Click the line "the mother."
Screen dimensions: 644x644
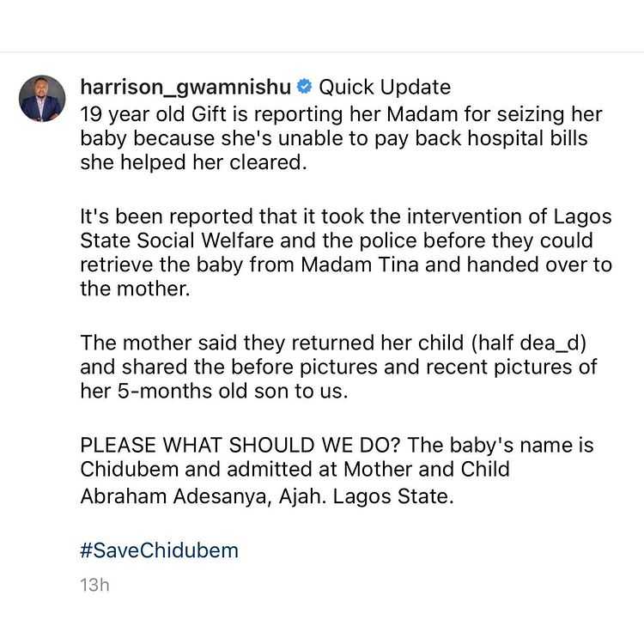pyautogui.click(x=133, y=289)
